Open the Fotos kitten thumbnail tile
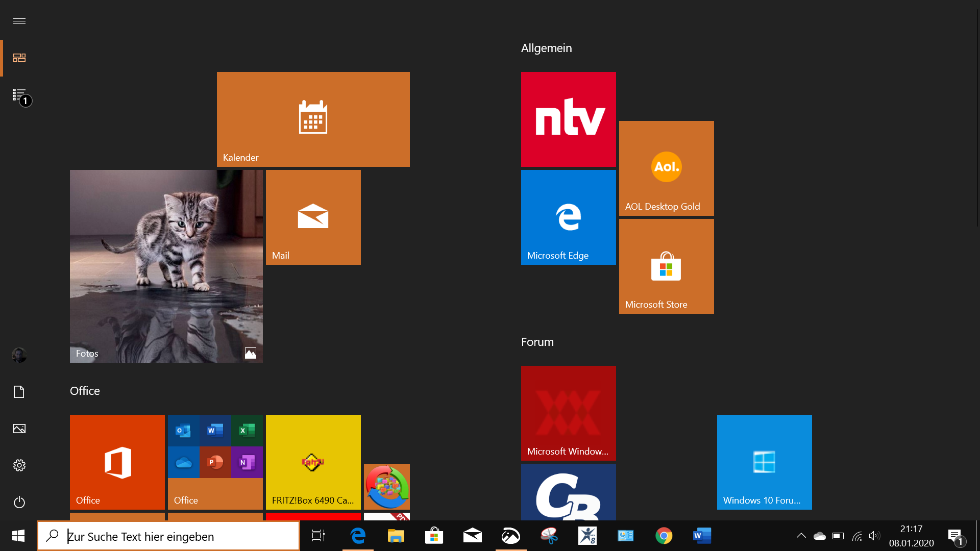The height and width of the screenshot is (551, 980). (166, 266)
